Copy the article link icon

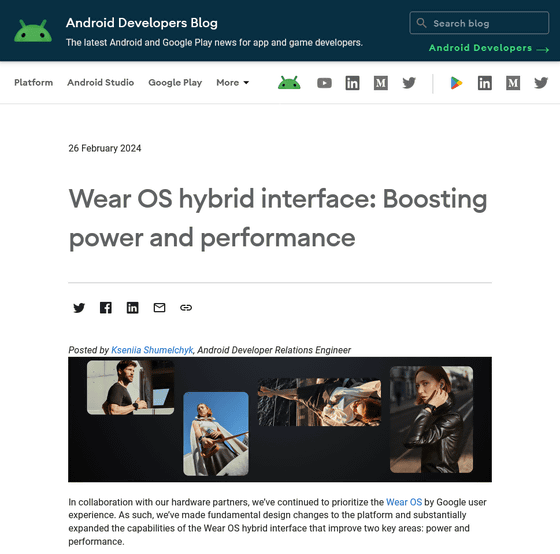[186, 308]
